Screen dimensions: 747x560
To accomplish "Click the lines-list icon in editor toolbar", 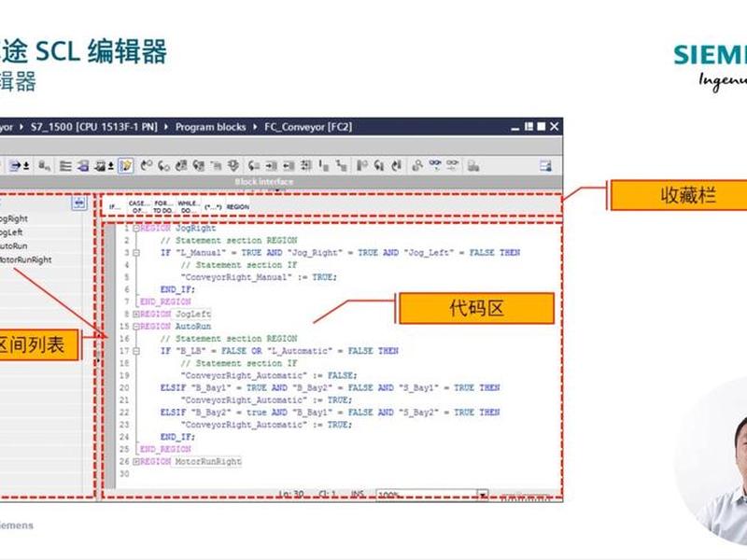I will (65, 166).
